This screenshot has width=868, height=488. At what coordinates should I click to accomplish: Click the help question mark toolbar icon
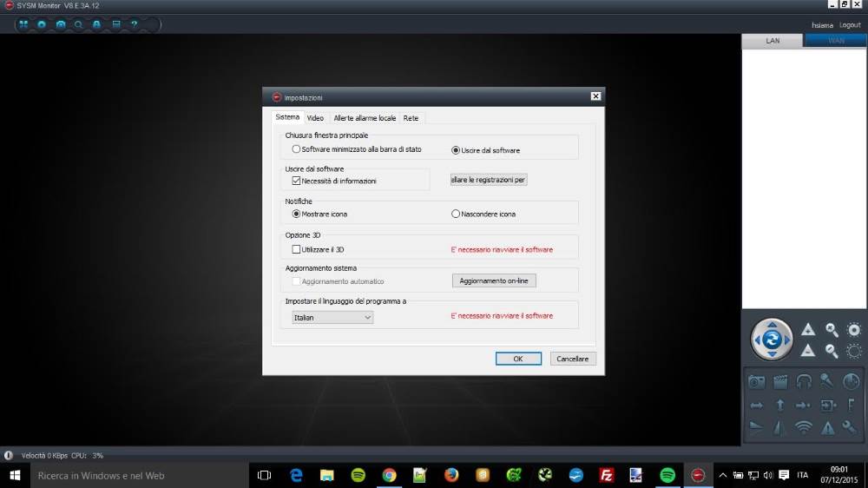[x=135, y=24]
